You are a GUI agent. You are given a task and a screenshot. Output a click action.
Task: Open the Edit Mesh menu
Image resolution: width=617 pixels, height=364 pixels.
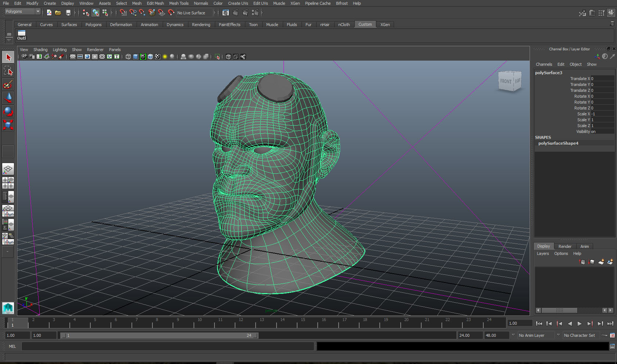(155, 3)
